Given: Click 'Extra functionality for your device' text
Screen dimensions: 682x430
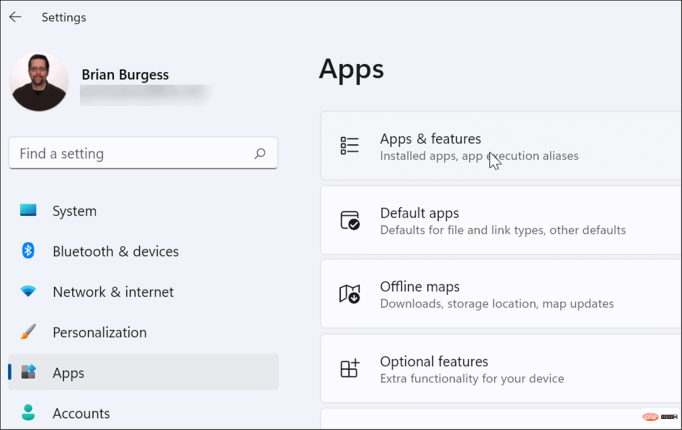Looking at the screenshot, I should (472, 378).
